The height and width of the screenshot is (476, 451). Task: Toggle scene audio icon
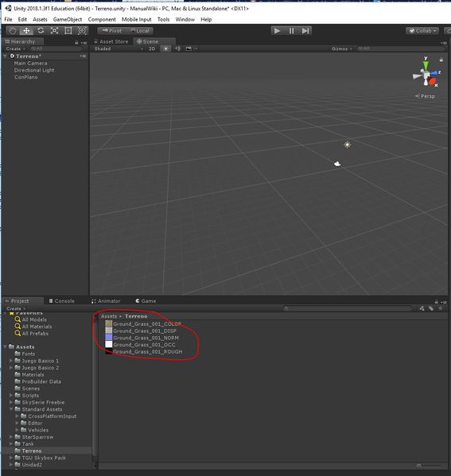[177, 48]
